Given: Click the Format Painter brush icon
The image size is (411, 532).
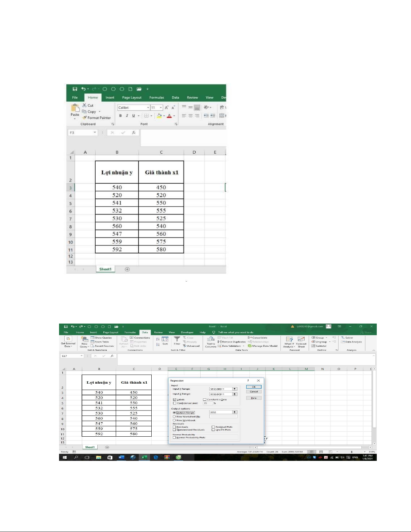Looking at the screenshot, I should (85, 118).
